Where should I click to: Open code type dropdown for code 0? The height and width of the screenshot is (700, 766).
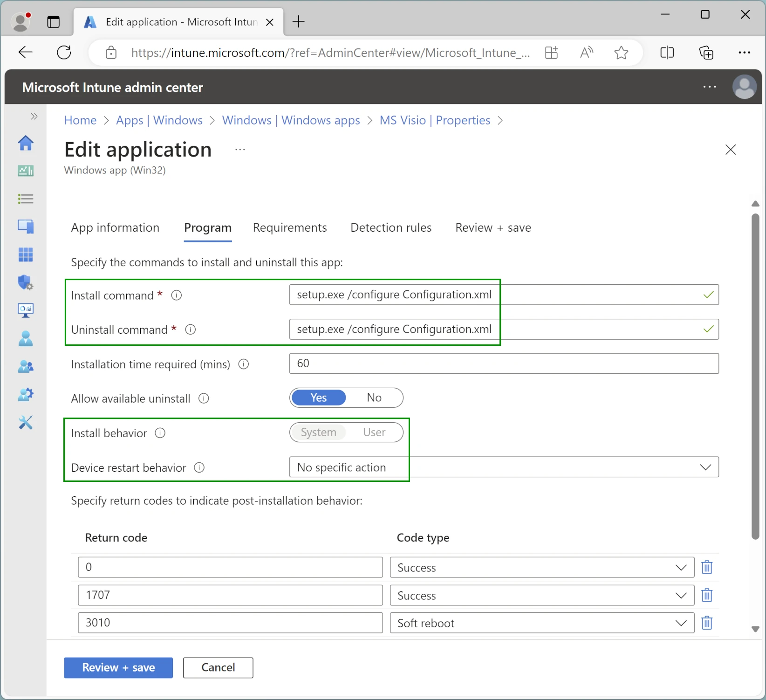(542, 567)
